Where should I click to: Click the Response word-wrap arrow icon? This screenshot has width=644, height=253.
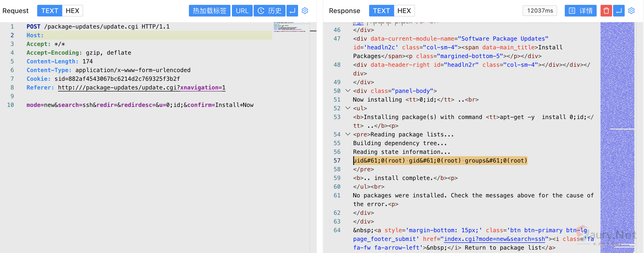[x=619, y=11]
